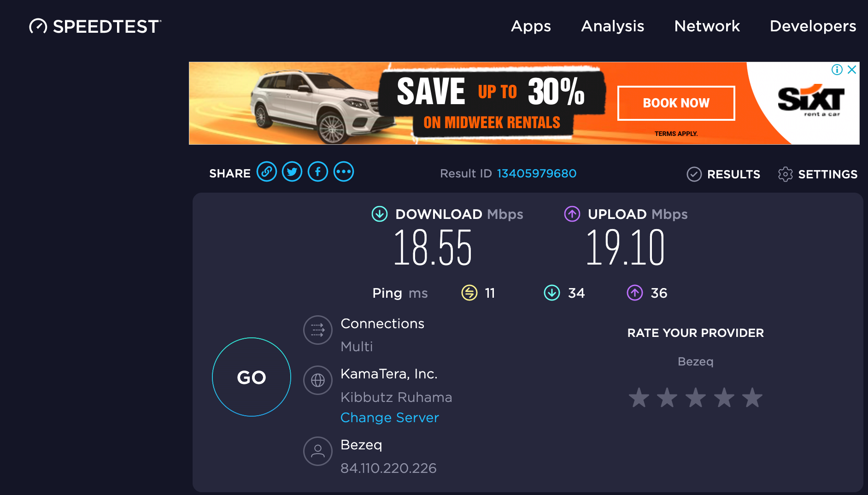Open Settings via the gear icon

point(786,174)
